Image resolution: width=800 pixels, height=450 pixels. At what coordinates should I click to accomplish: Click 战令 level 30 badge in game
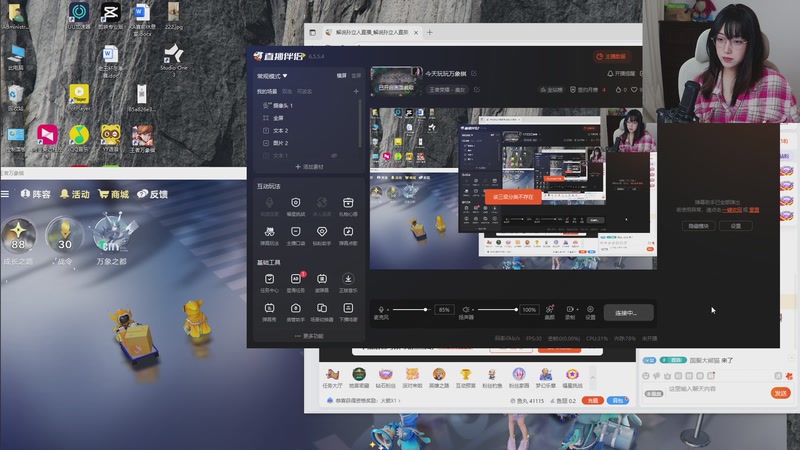(65, 235)
